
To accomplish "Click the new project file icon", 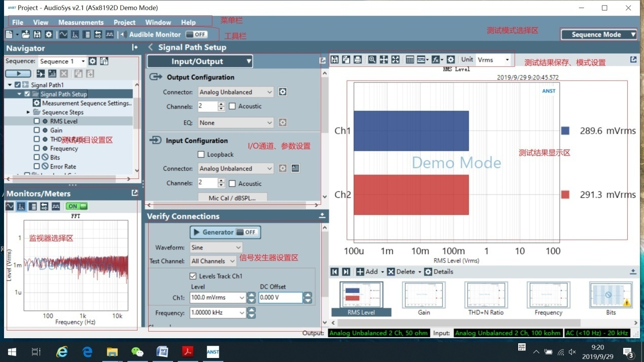I will pos(10,34).
